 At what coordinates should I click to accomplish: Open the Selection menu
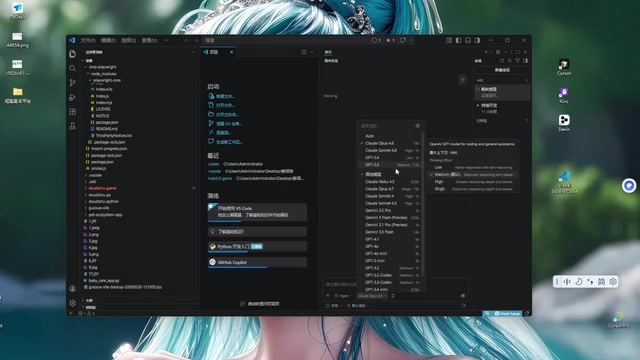tap(129, 40)
